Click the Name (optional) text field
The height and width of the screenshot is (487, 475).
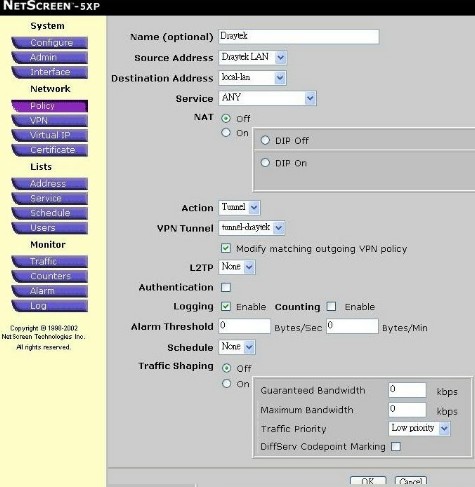(299, 36)
